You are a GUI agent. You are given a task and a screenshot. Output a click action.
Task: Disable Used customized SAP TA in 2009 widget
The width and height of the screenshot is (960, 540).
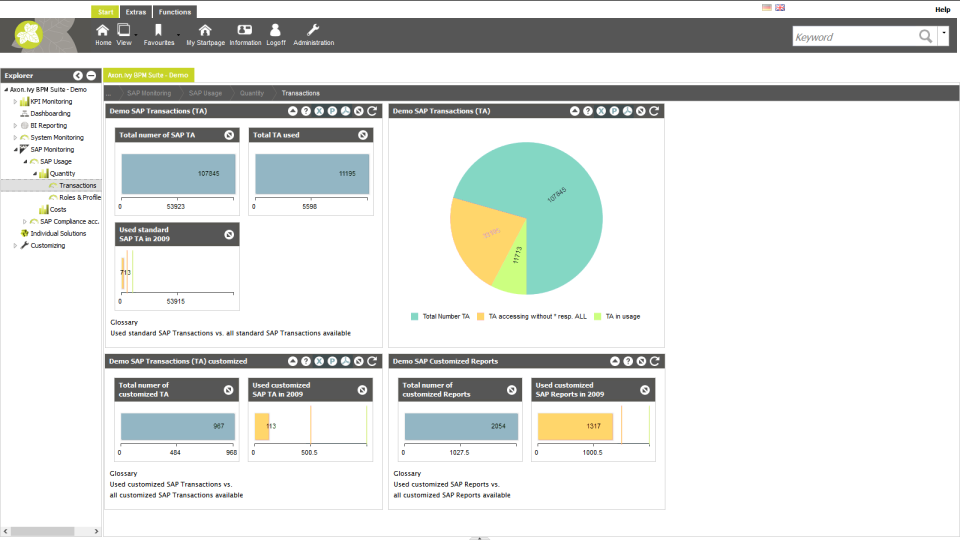(x=362, y=390)
